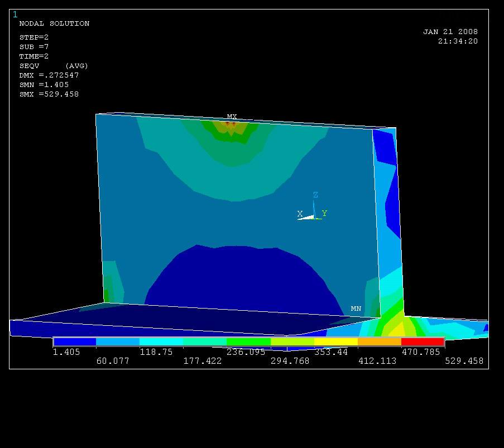This screenshot has width=504, height=448.
Task: Click the SUB =7 label
Action: (x=33, y=47)
